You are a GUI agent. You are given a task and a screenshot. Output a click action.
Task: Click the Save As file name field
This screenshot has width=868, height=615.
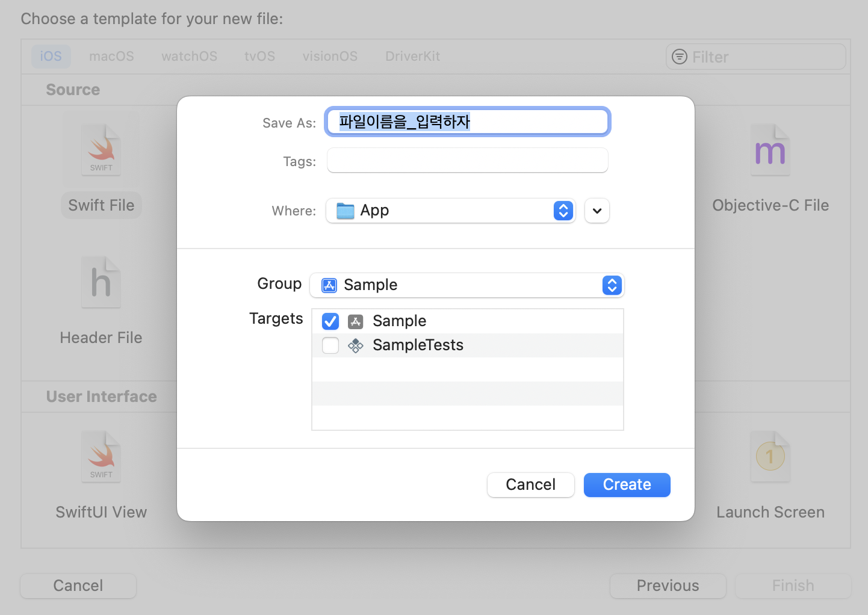468,122
